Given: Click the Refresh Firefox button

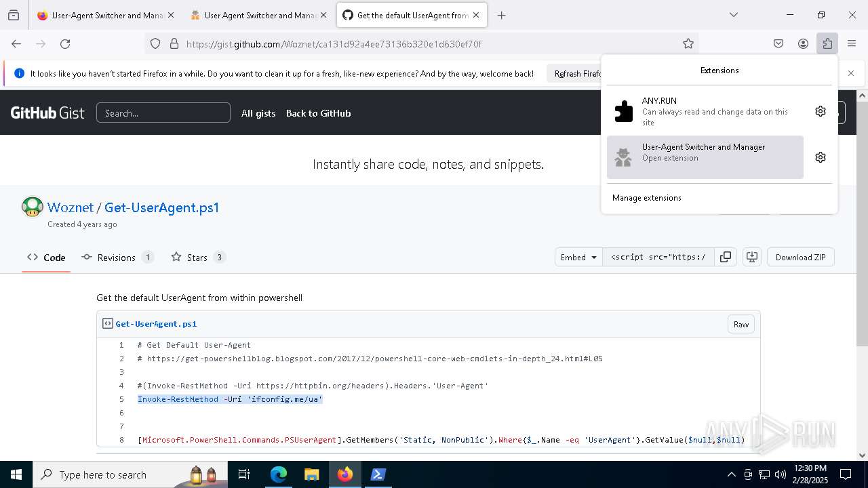Looking at the screenshot, I should click(576, 73).
